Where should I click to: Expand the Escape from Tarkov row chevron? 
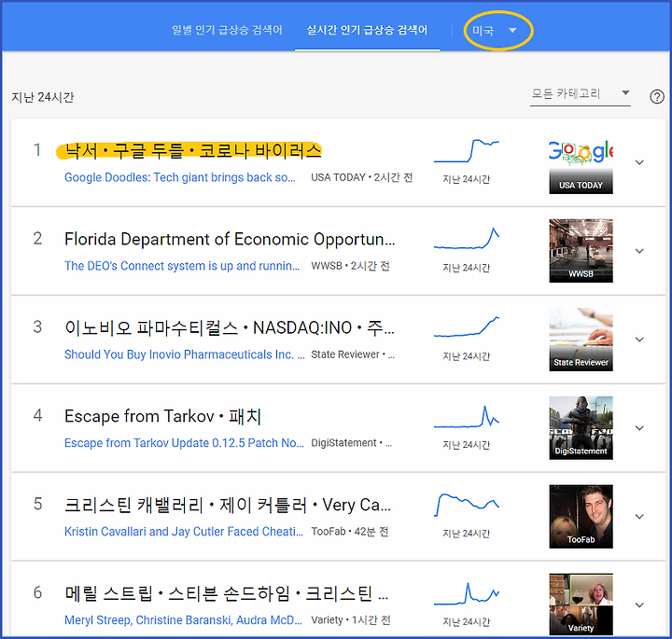tap(639, 428)
